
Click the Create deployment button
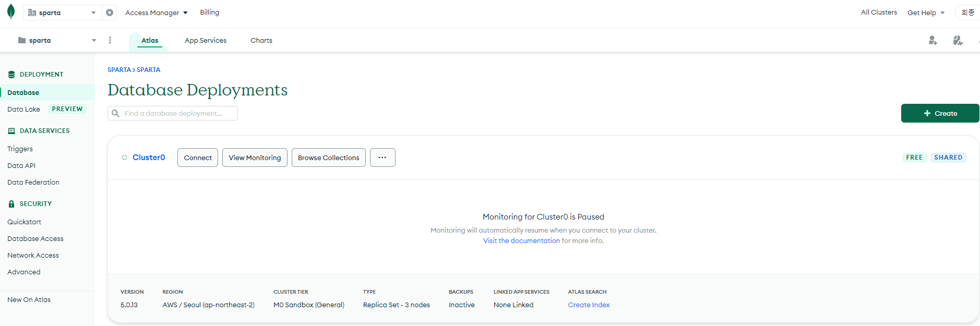(940, 113)
